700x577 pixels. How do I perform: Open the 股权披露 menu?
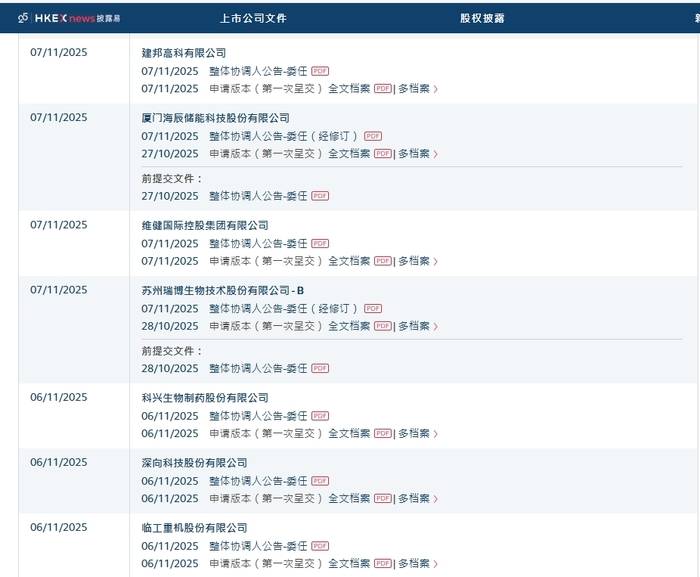point(482,18)
